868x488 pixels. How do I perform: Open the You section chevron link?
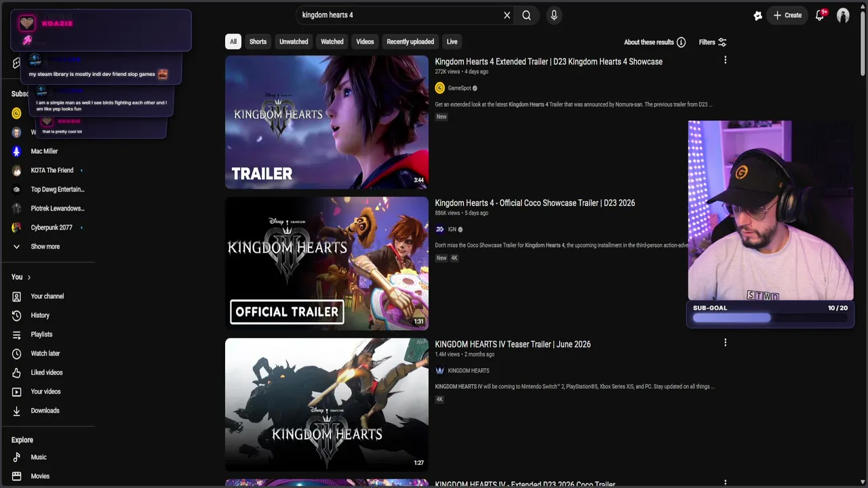[x=21, y=277]
